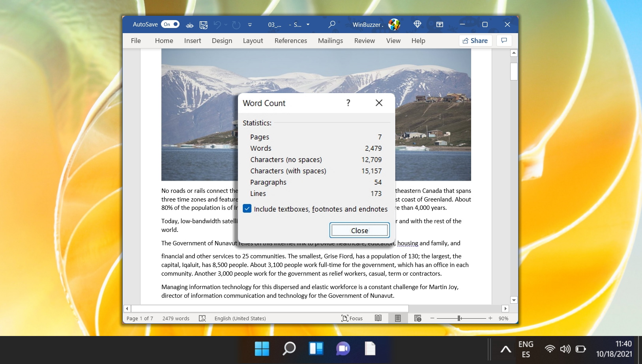Click the Save icon in title bar
642x364 pixels.
click(x=204, y=25)
